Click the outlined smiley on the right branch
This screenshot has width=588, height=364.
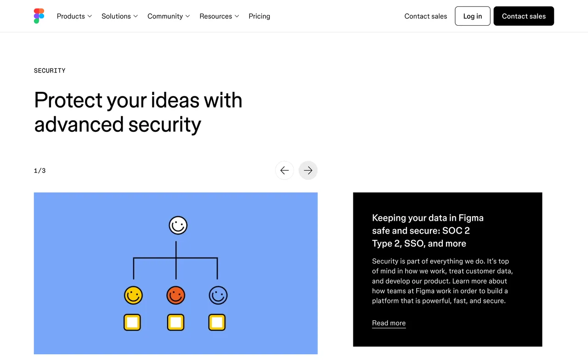point(218,295)
